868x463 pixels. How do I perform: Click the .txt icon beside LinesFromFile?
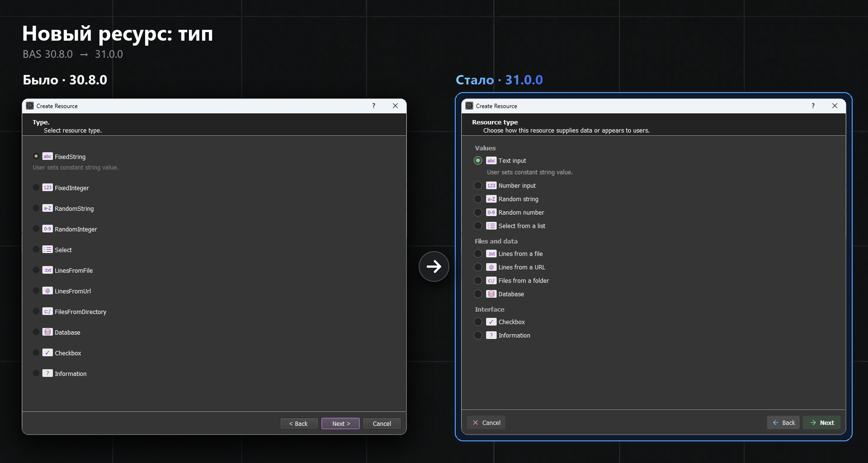[47, 270]
